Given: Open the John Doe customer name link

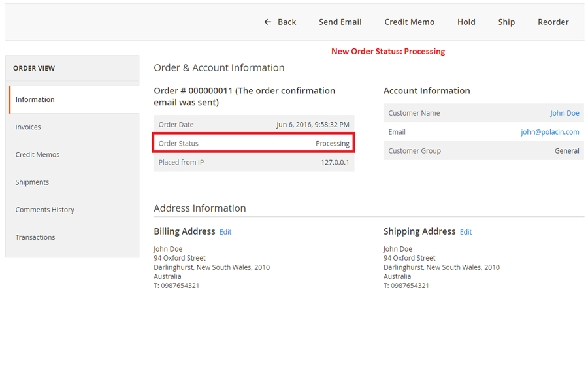Looking at the screenshot, I should (564, 113).
